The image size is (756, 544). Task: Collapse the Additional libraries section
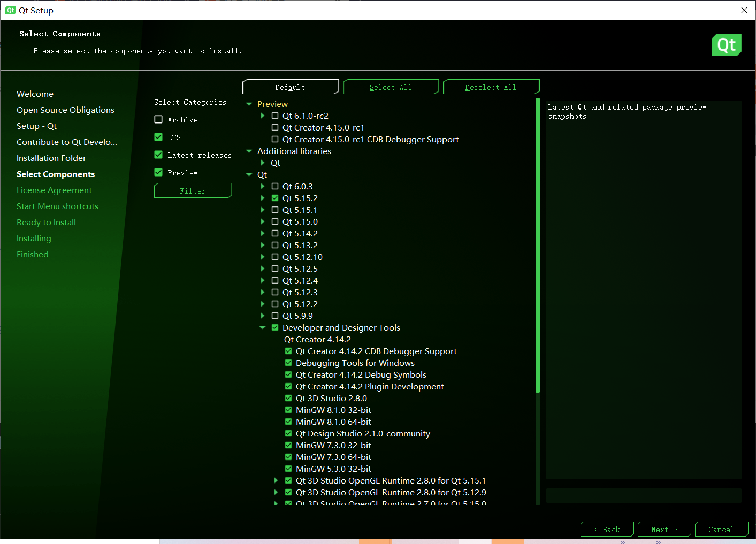tap(249, 151)
